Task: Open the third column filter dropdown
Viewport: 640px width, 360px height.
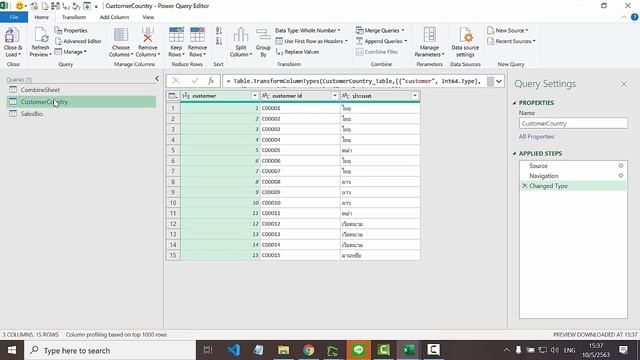Action: [x=415, y=96]
